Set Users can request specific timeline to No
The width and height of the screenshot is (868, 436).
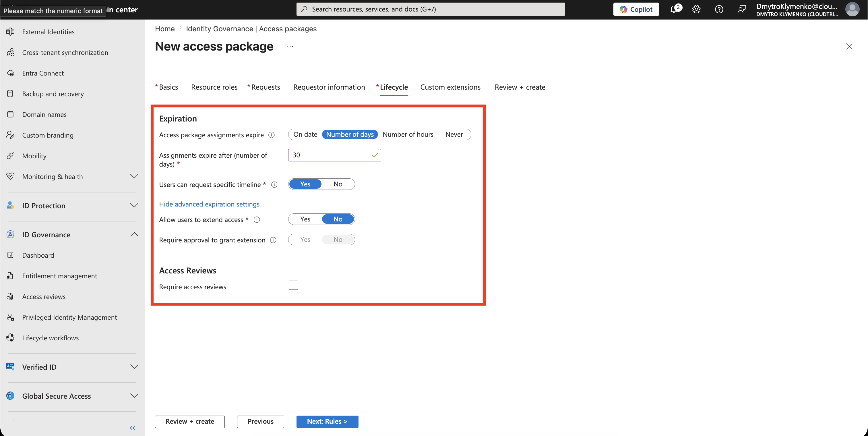[x=338, y=184]
